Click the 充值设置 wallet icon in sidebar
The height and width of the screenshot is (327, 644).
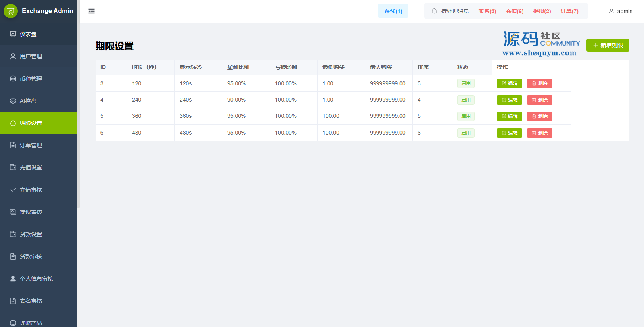13,167
